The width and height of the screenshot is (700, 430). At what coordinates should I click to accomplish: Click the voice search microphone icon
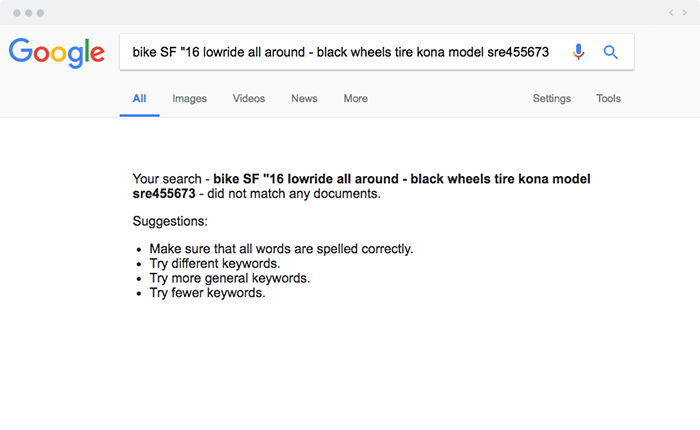[x=578, y=52]
